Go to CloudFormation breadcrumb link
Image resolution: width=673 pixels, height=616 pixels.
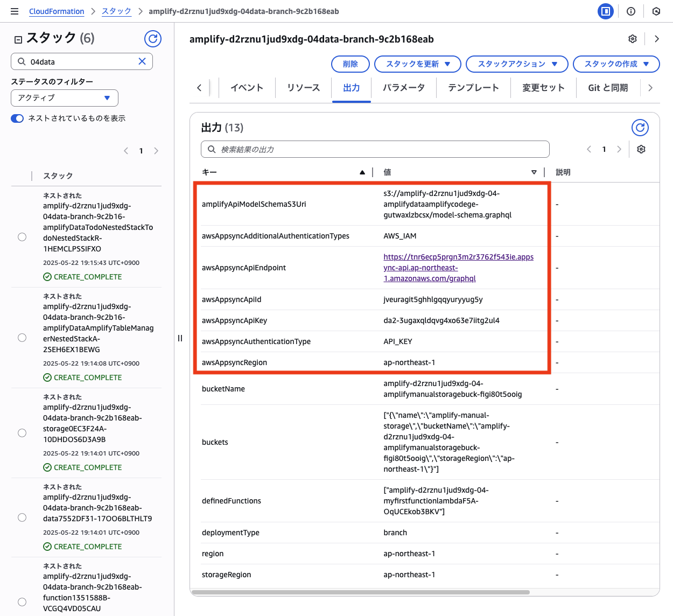click(x=57, y=11)
